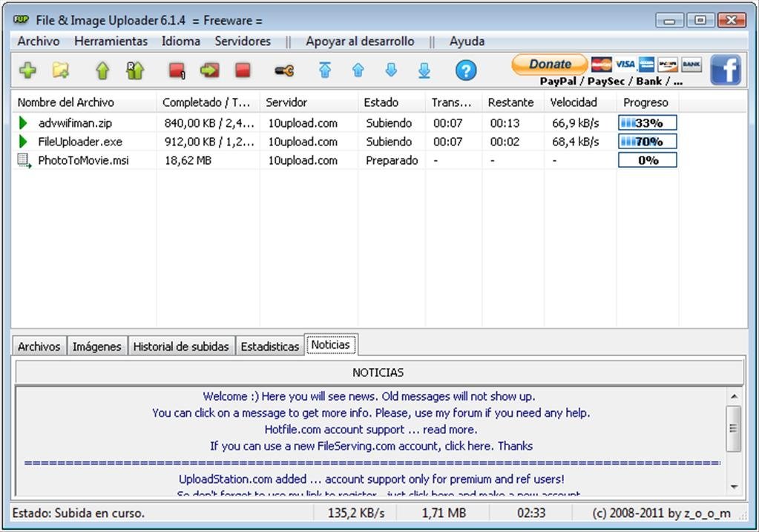Click the Facebook icon

click(x=726, y=70)
